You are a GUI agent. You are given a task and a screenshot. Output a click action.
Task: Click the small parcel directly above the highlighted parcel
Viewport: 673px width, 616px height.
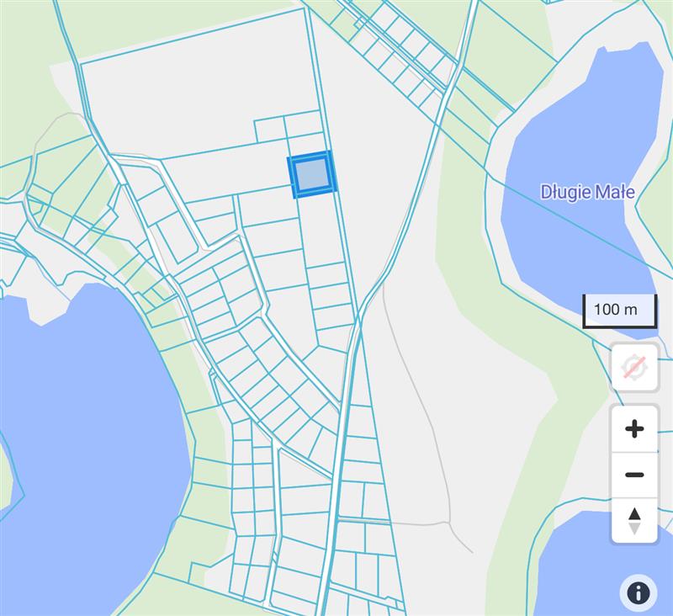[305, 145]
